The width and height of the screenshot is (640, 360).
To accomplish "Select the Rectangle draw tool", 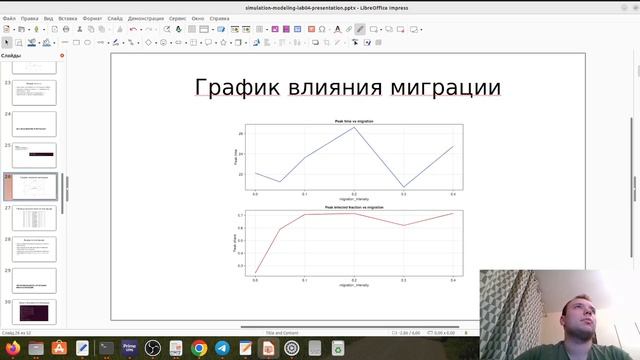I will point(76,42).
